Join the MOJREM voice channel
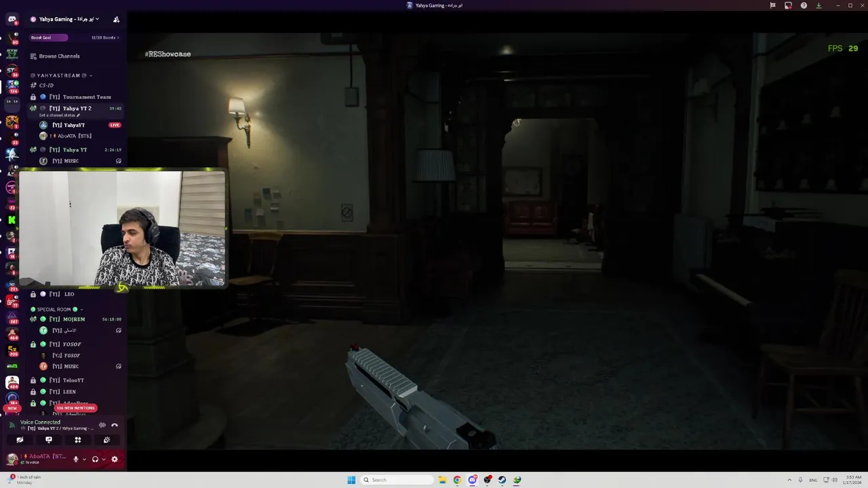 [77, 319]
